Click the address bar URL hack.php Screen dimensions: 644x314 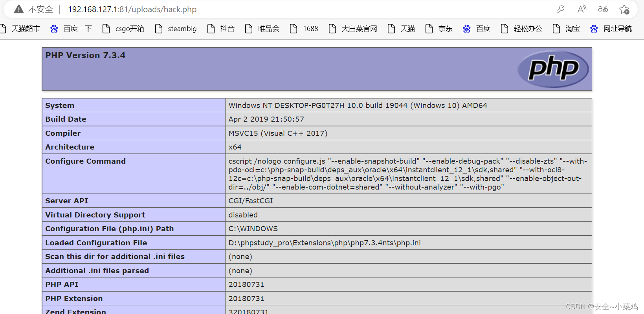pyautogui.click(x=132, y=9)
